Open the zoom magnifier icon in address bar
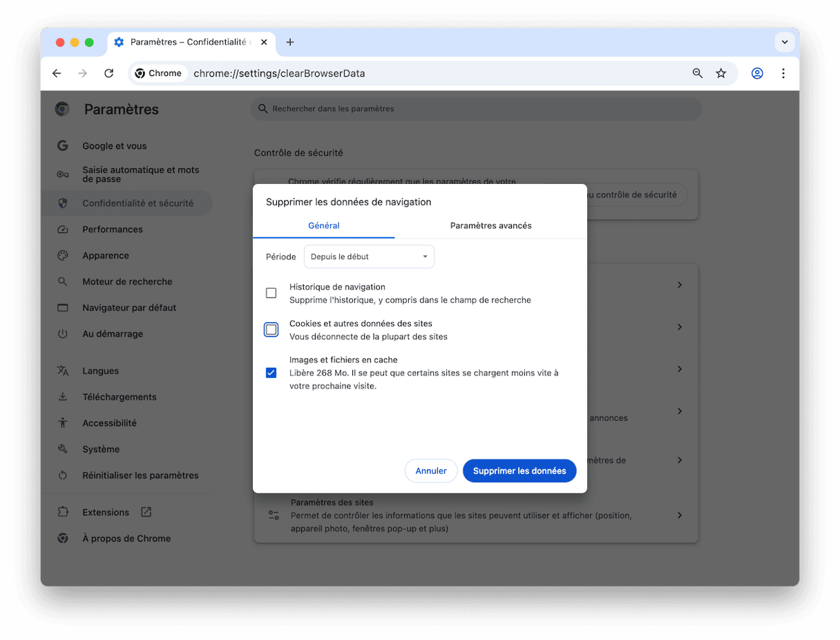840x640 pixels. (x=698, y=73)
